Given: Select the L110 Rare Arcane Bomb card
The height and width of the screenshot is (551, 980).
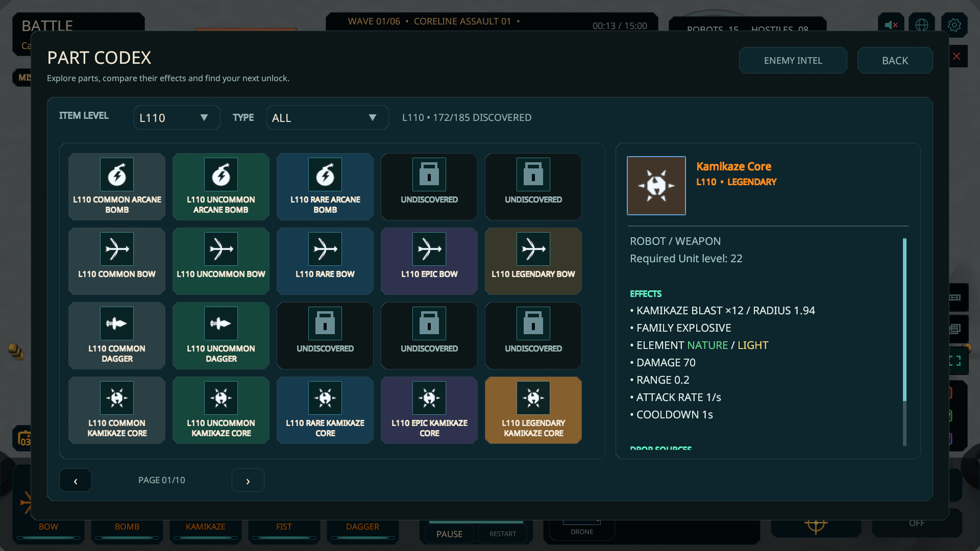Looking at the screenshot, I should click(325, 187).
